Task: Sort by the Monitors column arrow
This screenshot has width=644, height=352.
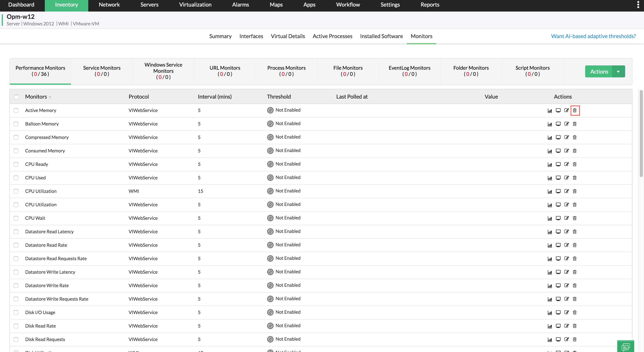Action: 50,97
